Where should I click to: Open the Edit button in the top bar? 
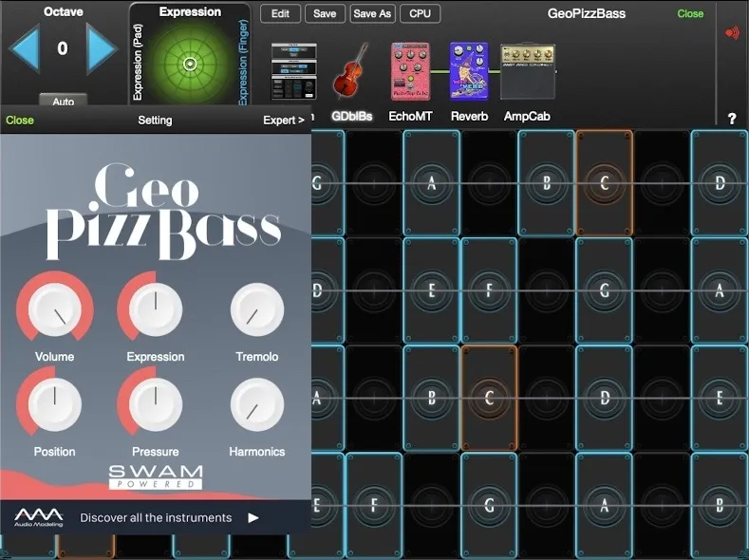[x=280, y=13]
